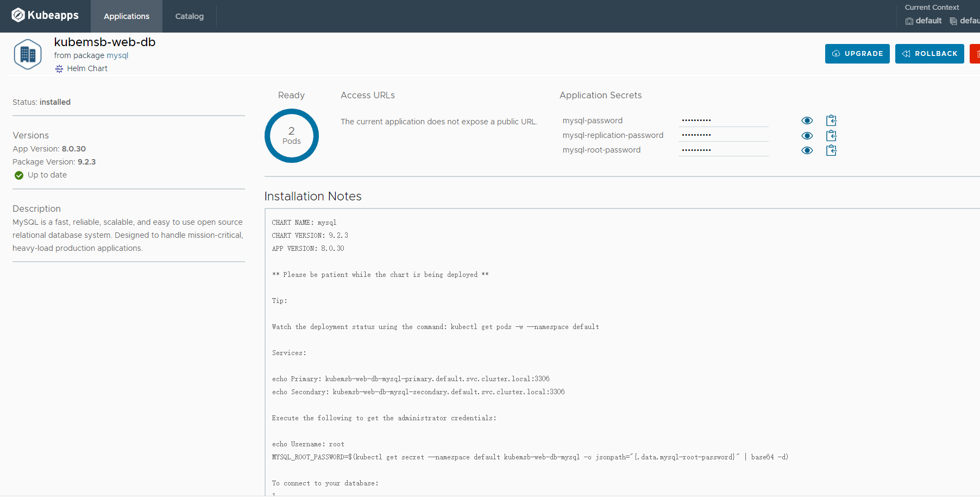Image resolution: width=980 pixels, height=499 pixels.
Task: Click the CHART NAME: mysql line
Action: click(304, 223)
